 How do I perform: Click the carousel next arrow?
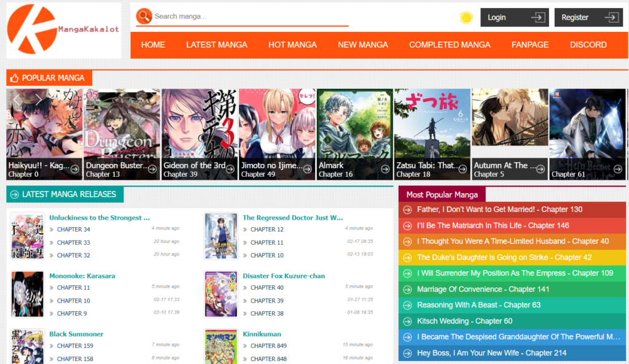39,99
